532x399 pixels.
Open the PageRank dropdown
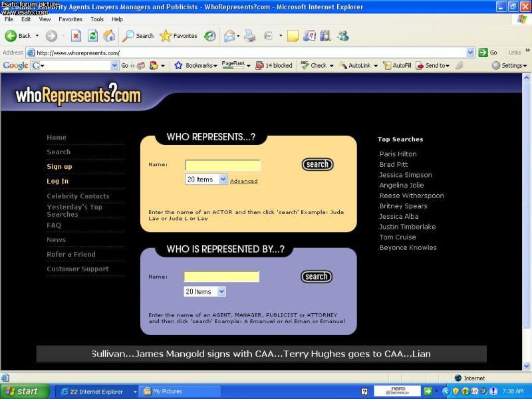(x=248, y=66)
